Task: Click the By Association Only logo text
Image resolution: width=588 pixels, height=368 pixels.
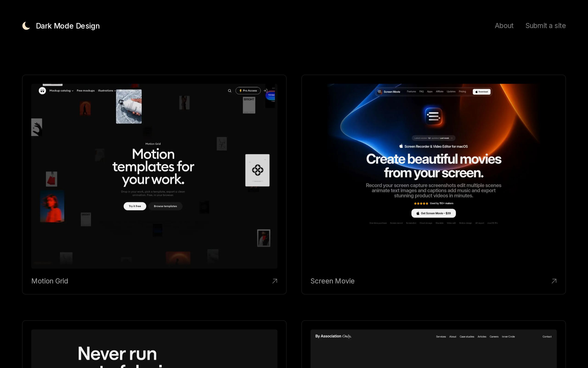Action: pyautogui.click(x=333, y=336)
